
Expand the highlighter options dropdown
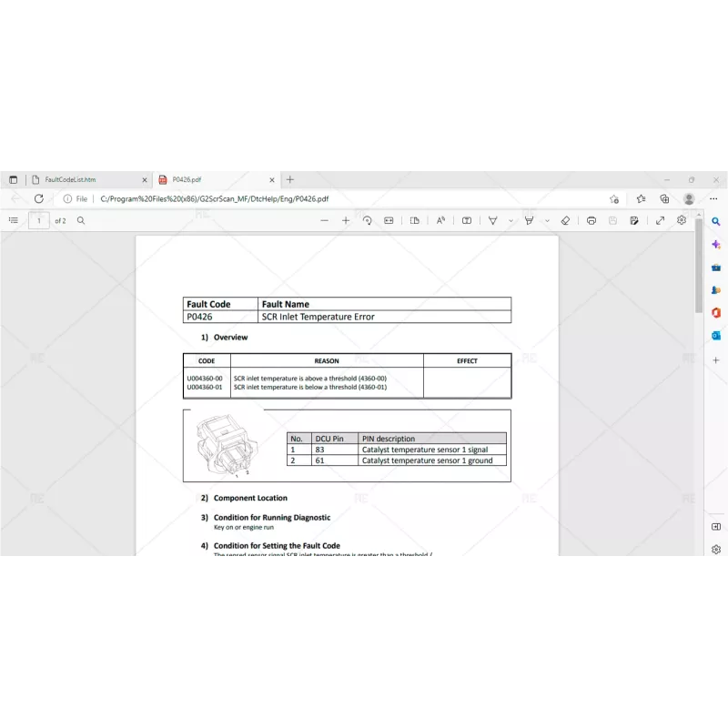[x=547, y=220]
